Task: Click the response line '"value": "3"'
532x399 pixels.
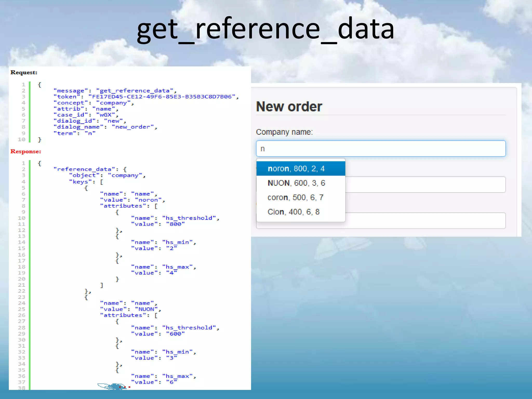Action: 154,358
